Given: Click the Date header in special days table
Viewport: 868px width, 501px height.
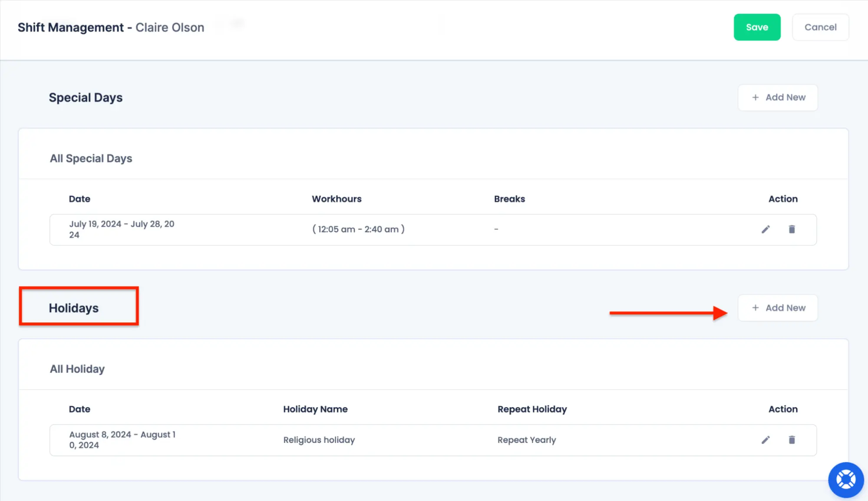Looking at the screenshot, I should tap(79, 199).
